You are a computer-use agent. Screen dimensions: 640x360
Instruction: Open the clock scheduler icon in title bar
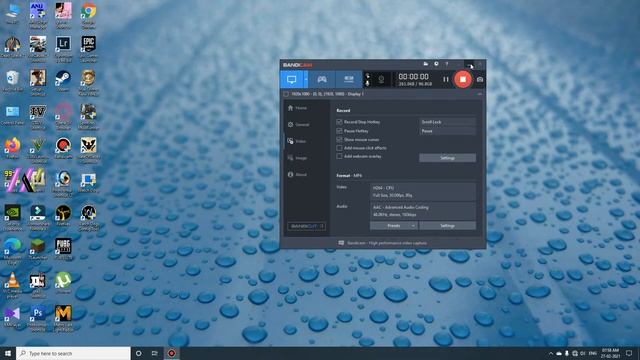click(x=436, y=64)
